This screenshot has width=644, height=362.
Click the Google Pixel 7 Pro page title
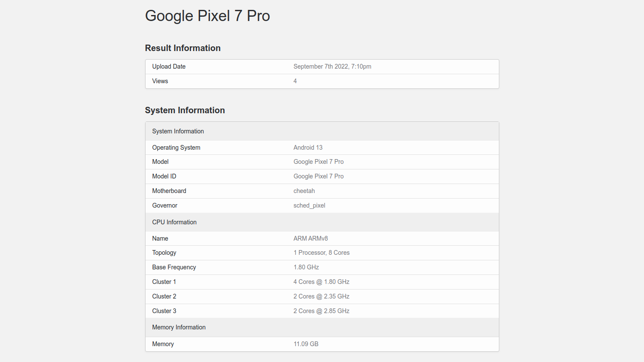pos(207,16)
